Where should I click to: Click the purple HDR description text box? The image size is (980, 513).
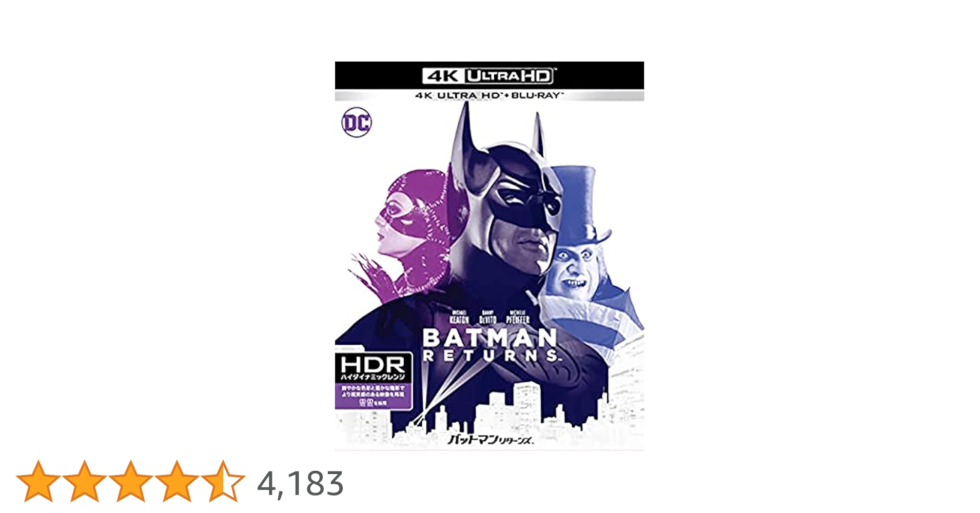373,395
